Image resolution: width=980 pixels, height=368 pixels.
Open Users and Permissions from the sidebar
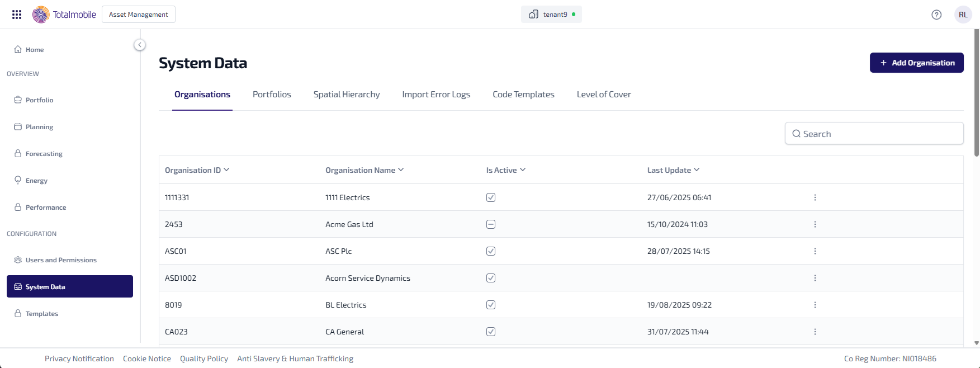click(60, 260)
